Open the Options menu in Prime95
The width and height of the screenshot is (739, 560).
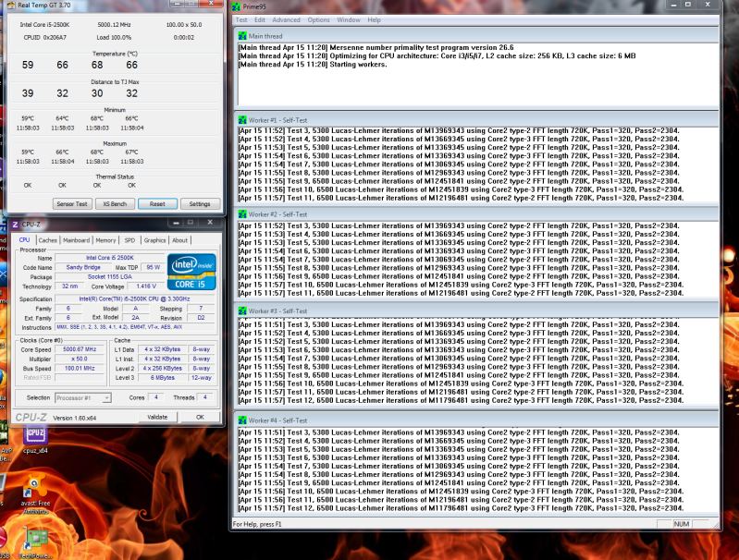(x=318, y=19)
